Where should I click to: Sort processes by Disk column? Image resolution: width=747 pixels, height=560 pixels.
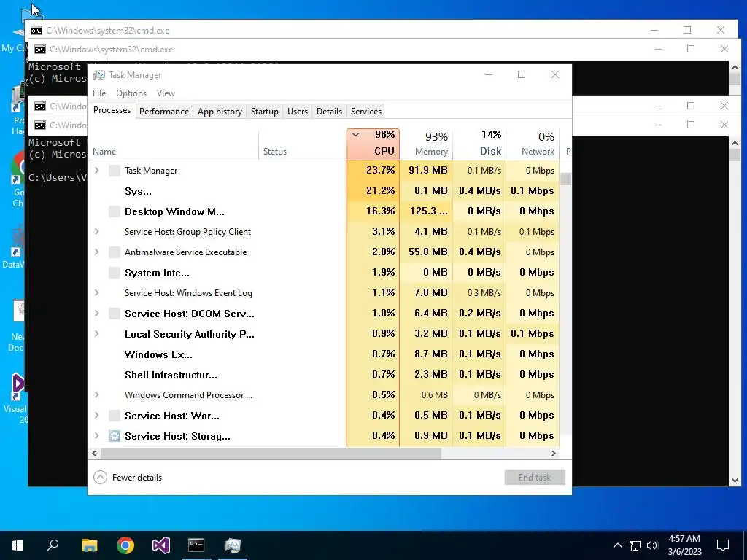click(x=479, y=144)
